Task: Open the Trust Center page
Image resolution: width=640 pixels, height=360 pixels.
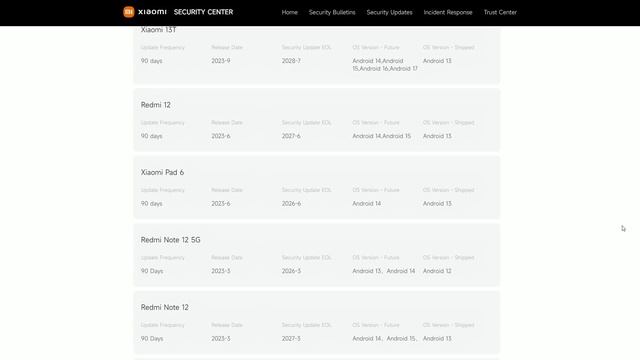Action: click(x=500, y=12)
